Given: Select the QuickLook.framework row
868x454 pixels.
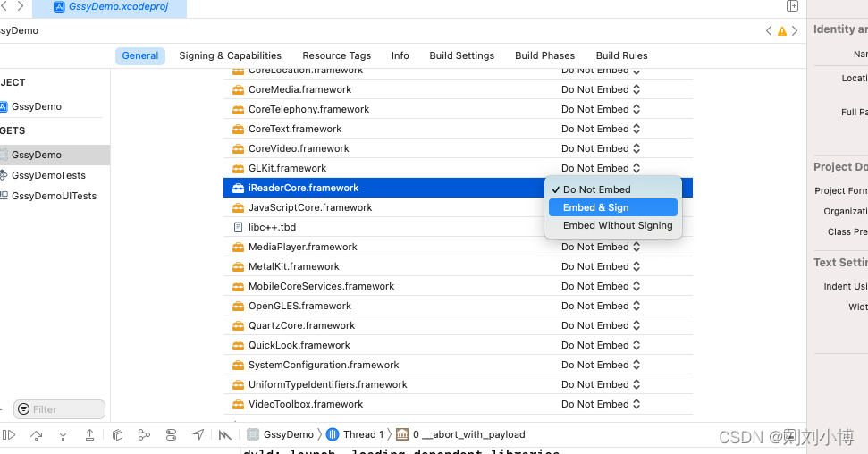Looking at the screenshot, I should point(458,345).
